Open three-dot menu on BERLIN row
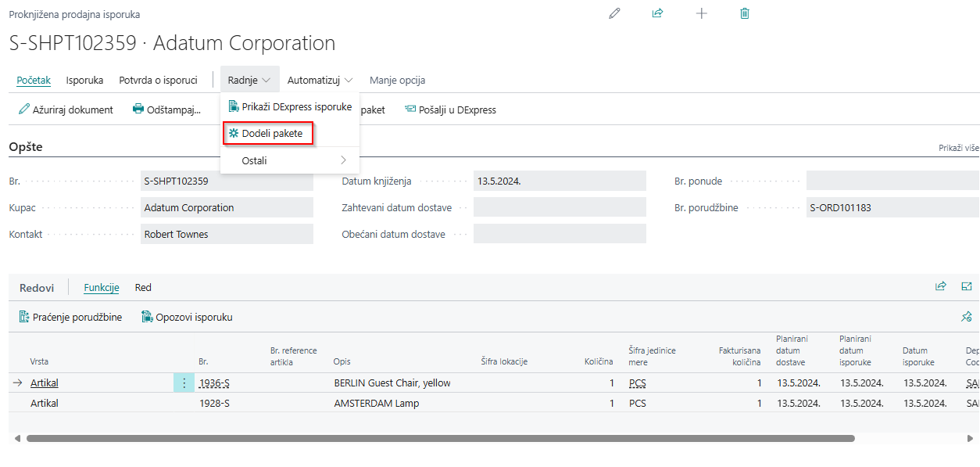This screenshot has width=980, height=467. (x=184, y=383)
